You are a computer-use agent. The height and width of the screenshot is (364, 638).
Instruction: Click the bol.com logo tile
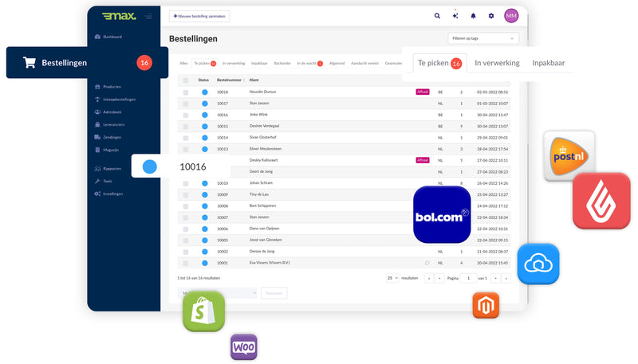pyautogui.click(x=442, y=214)
